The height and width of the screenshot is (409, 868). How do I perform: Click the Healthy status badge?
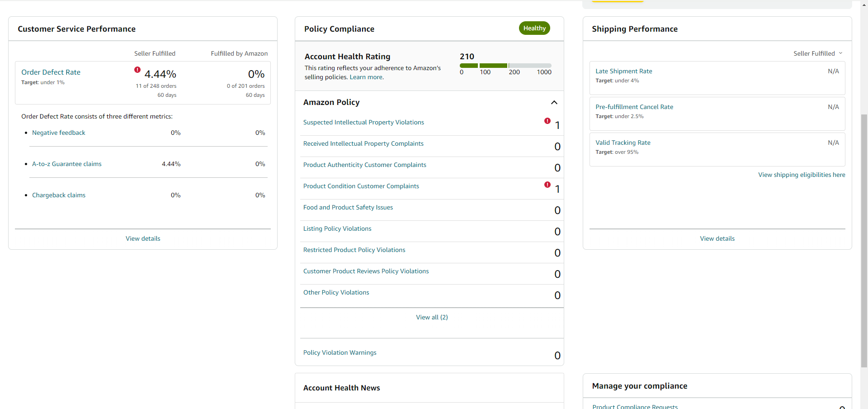click(x=534, y=28)
